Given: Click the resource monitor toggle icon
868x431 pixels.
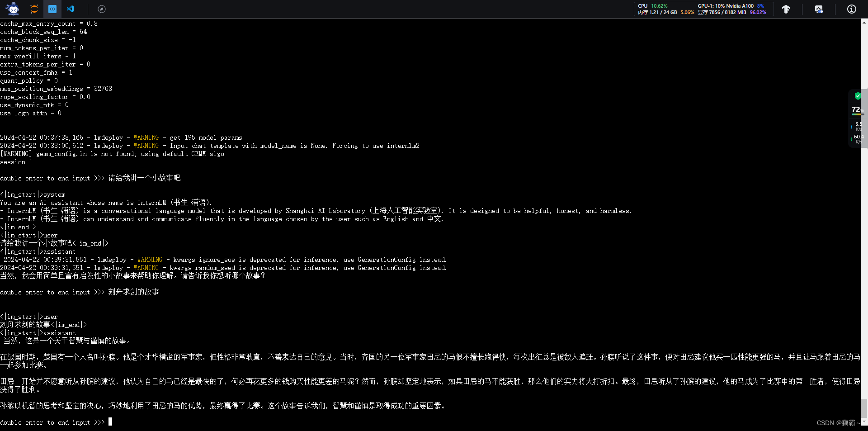Looking at the screenshot, I should pyautogui.click(x=819, y=9).
